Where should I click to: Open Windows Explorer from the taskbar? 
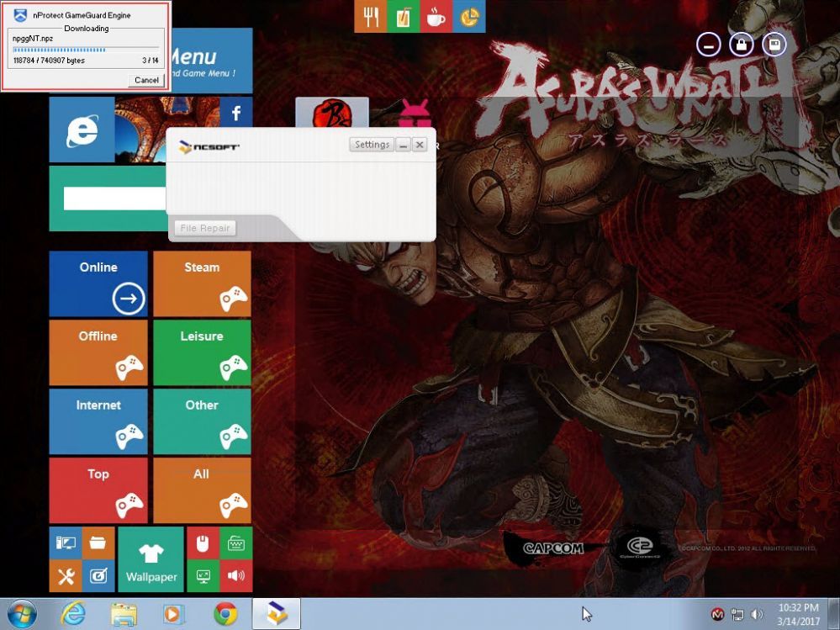[x=124, y=614]
